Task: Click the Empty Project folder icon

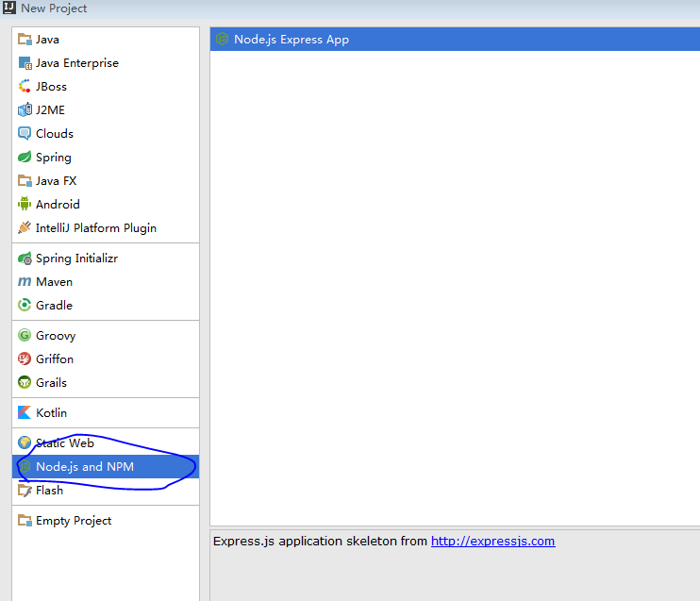Action: click(x=25, y=520)
